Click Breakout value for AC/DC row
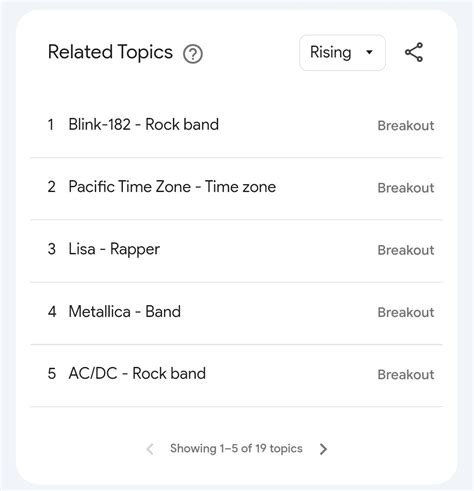474x491 pixels. coord(406,375)
